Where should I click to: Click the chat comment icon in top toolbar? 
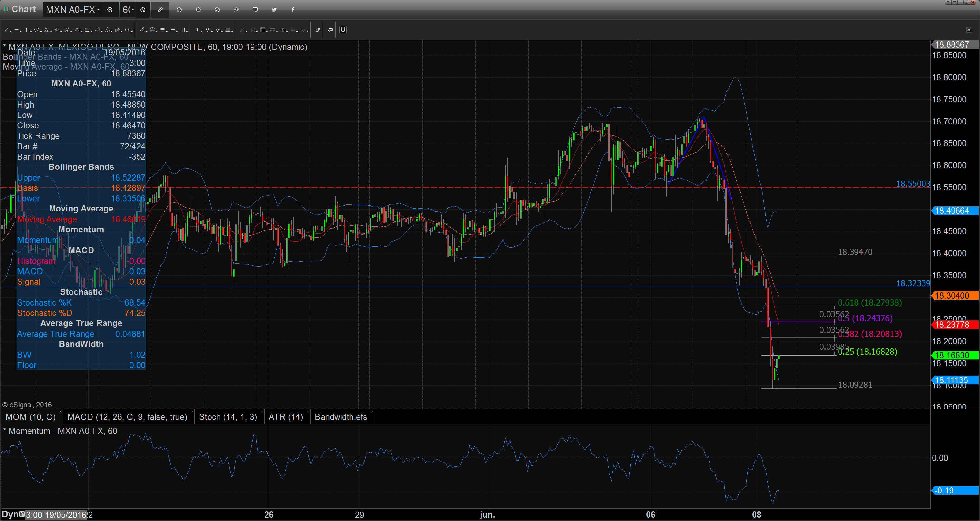[255, 10]
